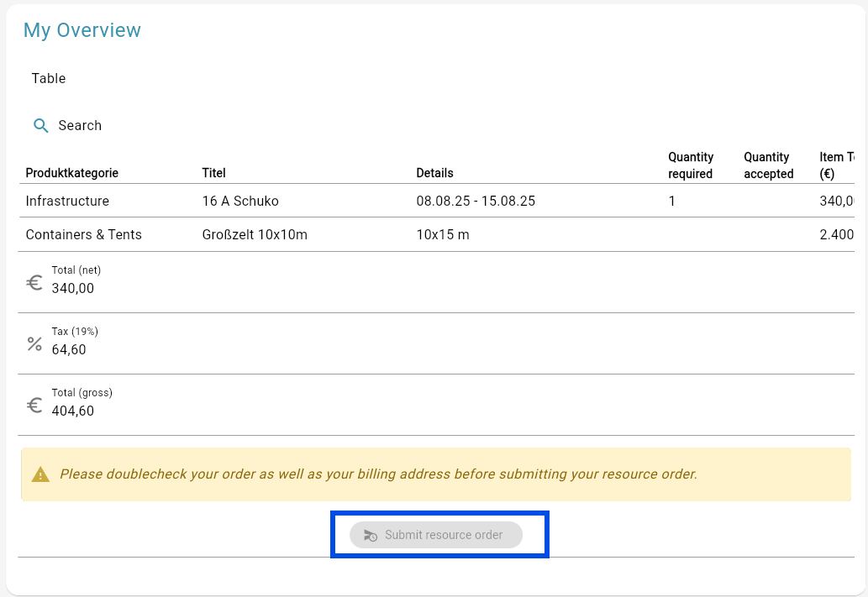Click the Tax value 64,60

(x=69, y=349)
